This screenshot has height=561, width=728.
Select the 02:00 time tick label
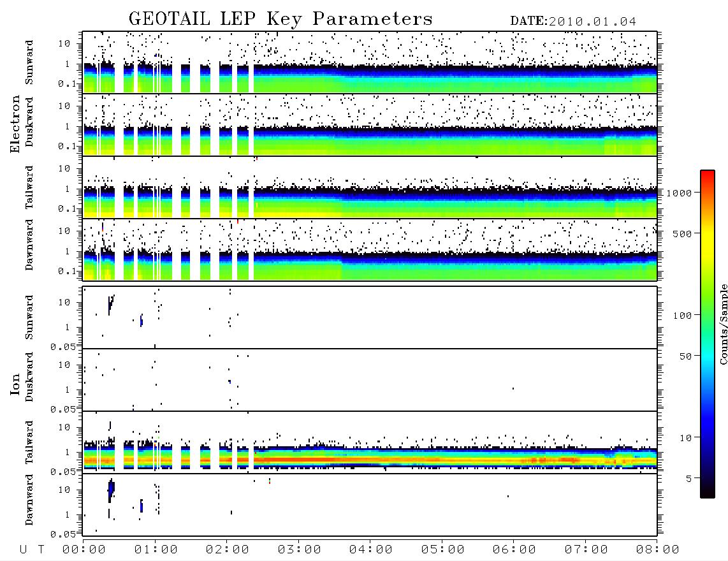228,550
